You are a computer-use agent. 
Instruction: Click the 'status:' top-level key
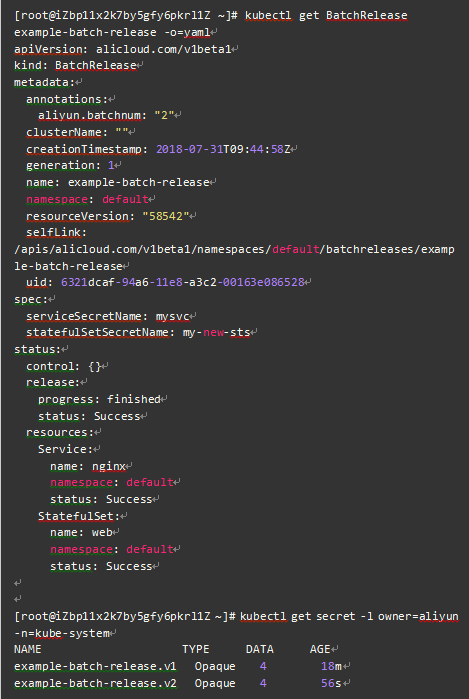tap(37, 350)
